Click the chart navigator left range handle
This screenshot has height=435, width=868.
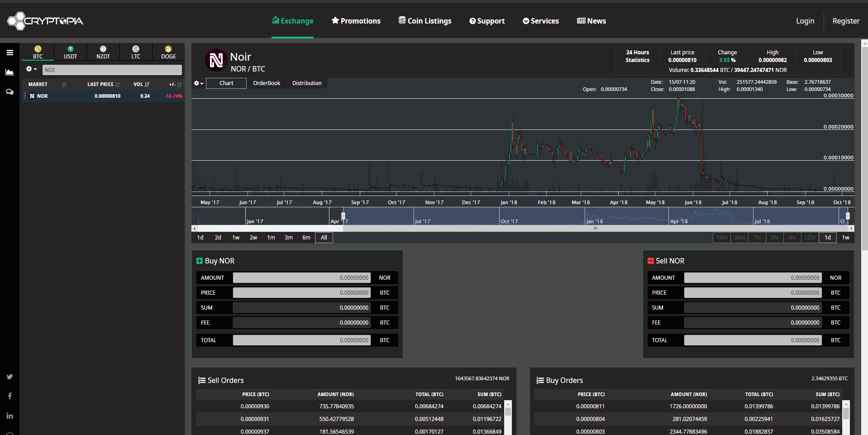point(343,216)
